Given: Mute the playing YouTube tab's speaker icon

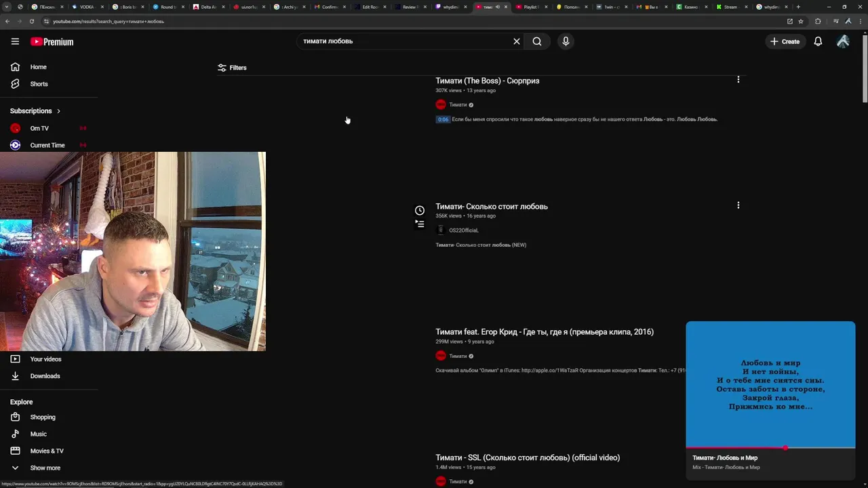Looking at the screenshot, I should point(498,7).
